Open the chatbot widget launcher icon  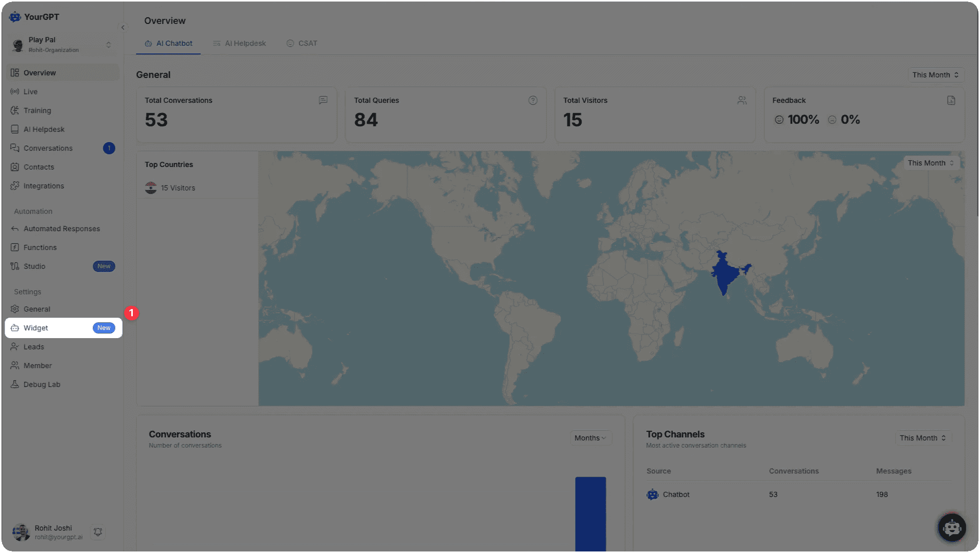[952, 528]
